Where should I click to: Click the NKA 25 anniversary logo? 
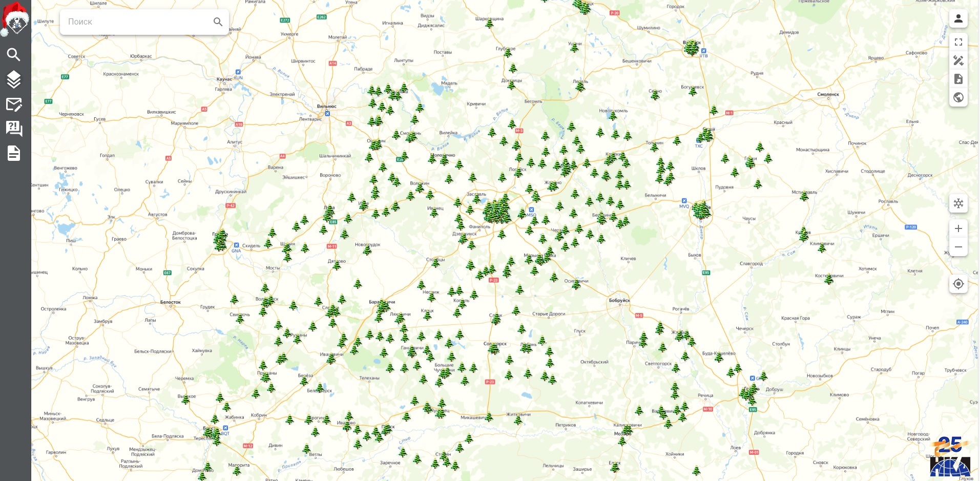[950, 457]
